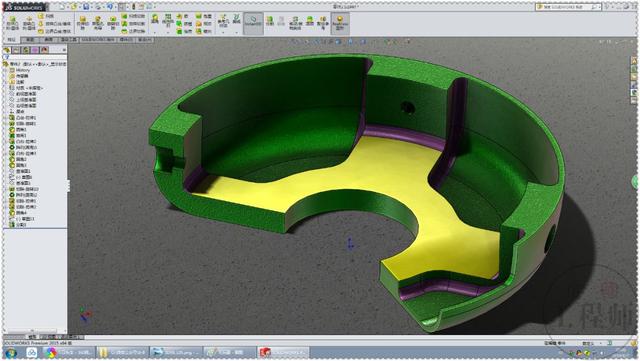Select 分割1 at the tree bottom
Screen dimensions: 640x361
pyautogui.click(x=18, y=225)
